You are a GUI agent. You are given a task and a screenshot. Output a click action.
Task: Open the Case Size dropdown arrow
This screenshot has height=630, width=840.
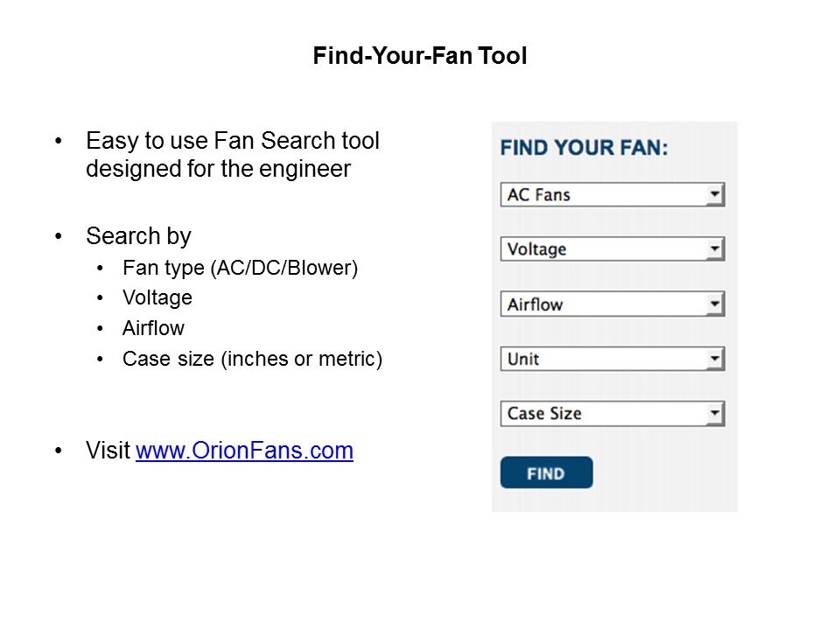pos(715,413)
